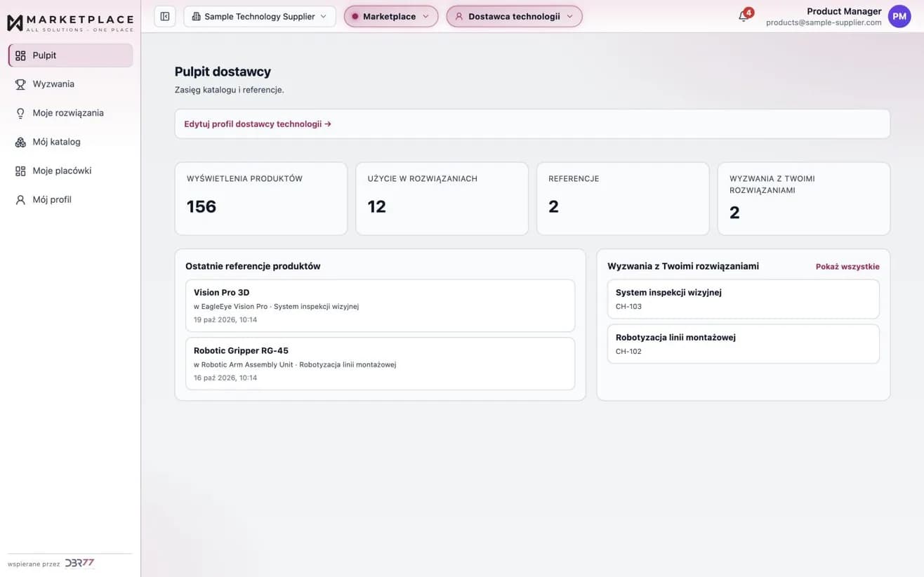
Task: Click the PM user avatar
Action: pyautogui.click(x=899, y=16)
